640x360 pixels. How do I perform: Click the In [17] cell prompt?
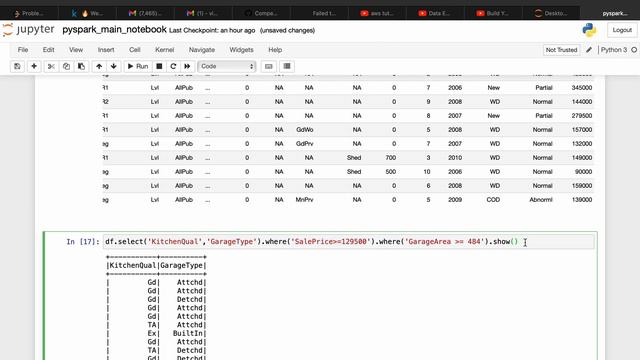pos(83,242)
